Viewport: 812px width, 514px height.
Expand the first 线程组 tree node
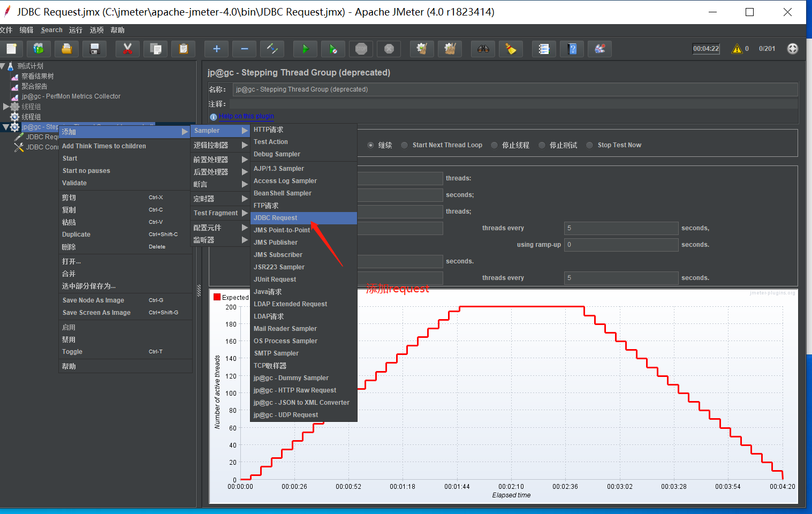click(x=6, y=107)
